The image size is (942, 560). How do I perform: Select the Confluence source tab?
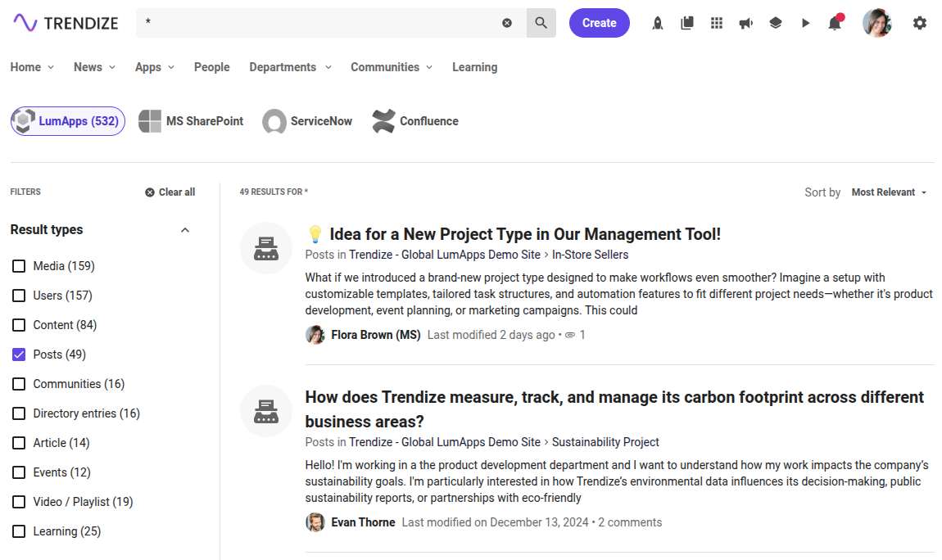click(415, 121)
